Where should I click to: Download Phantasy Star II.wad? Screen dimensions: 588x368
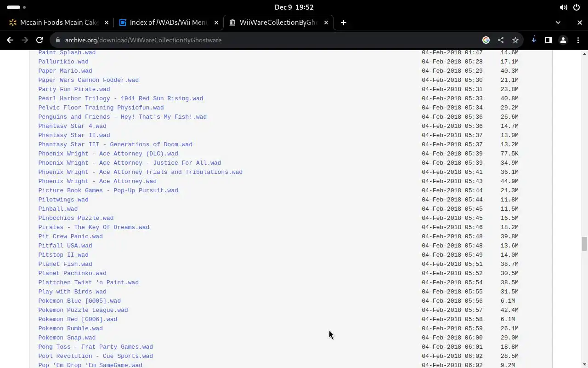point(74,135)
